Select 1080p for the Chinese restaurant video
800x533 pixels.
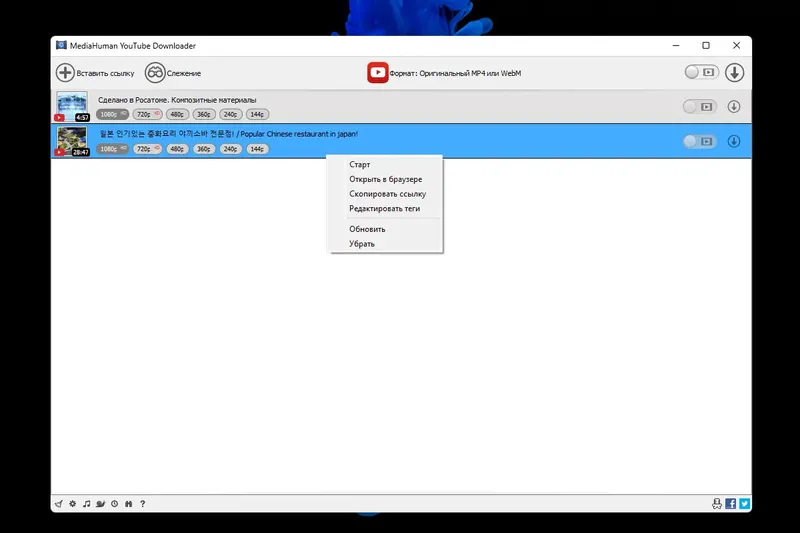point(112,149)
